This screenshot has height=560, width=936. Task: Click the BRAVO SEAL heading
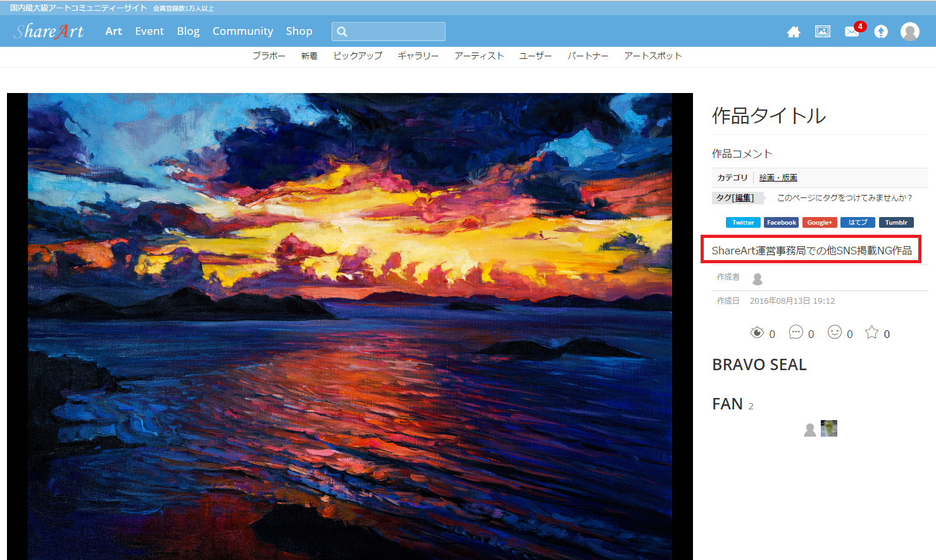coord(759,365)
